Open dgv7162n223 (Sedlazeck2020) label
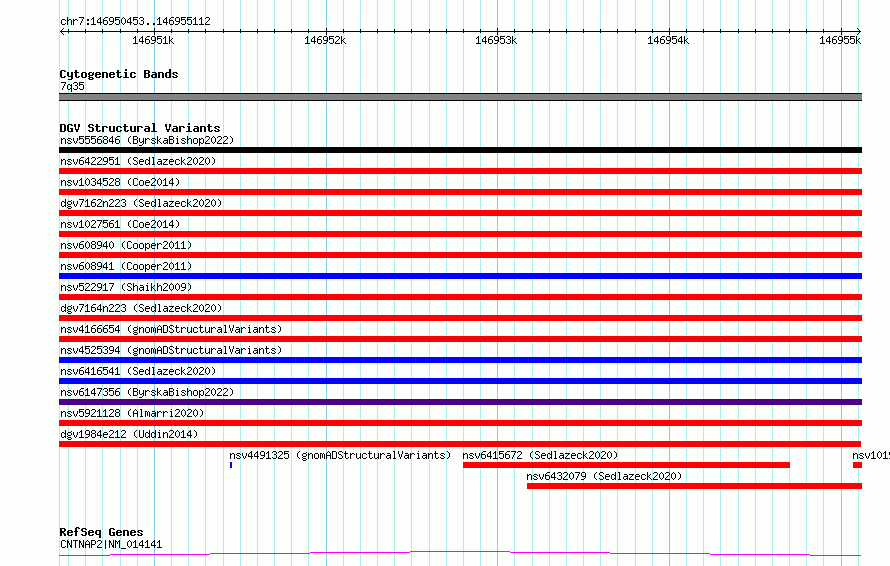Screen dimensions: 890x566 pyautogui.click(x=141, y=203)
